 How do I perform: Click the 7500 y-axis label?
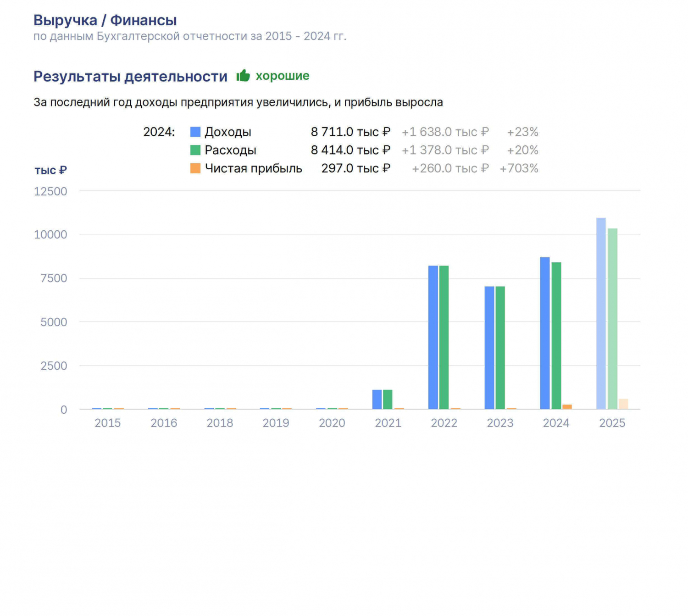[54, 278]
